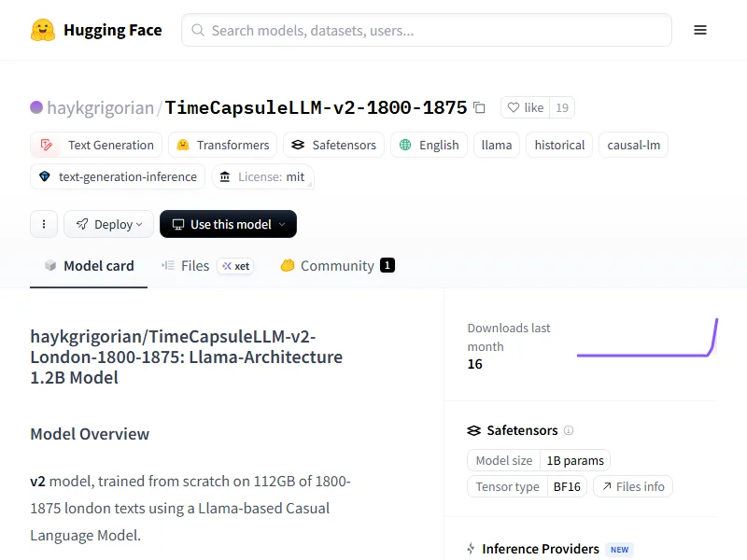Click the License: mit tag

point(262,176)
